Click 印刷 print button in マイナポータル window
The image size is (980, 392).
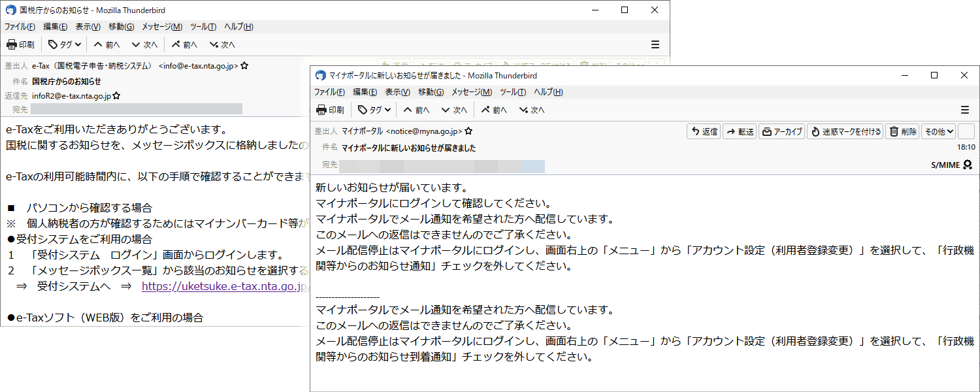330,110
